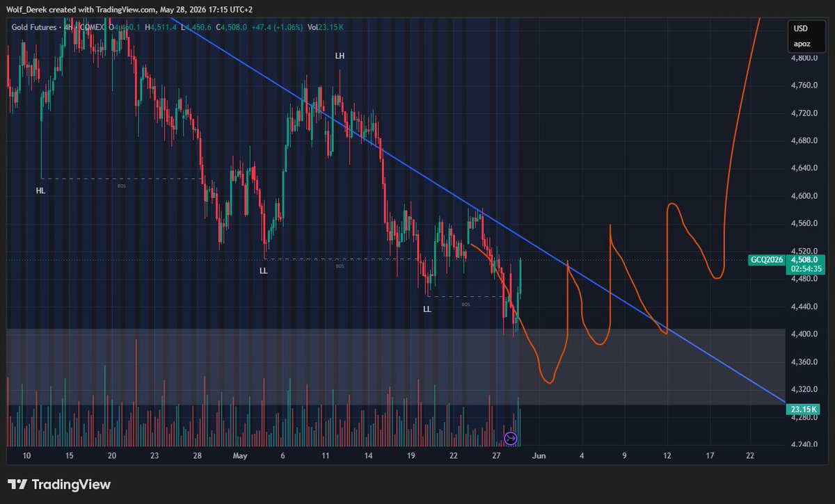This screenshot has height=504, width=835.
Task: Click the LL label near May 6
Action: 264,271
